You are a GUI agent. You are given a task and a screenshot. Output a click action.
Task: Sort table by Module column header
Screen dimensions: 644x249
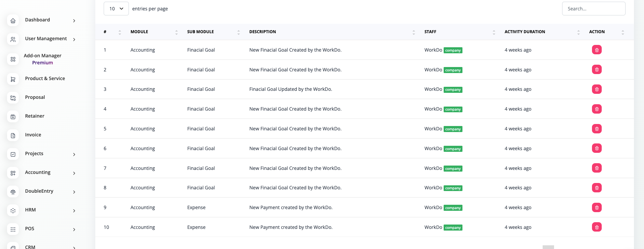139,32
